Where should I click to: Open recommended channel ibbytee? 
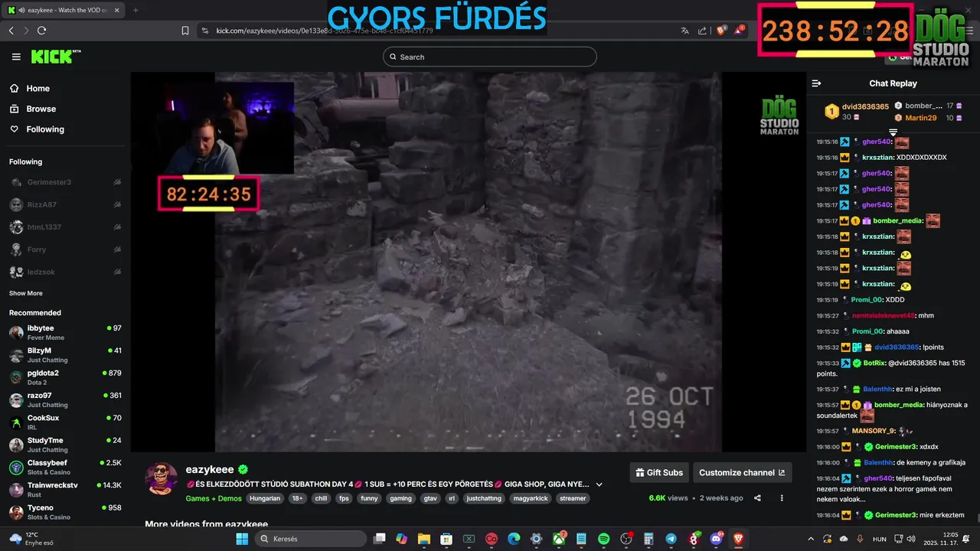pyautogui.click(x=65, y=332)
